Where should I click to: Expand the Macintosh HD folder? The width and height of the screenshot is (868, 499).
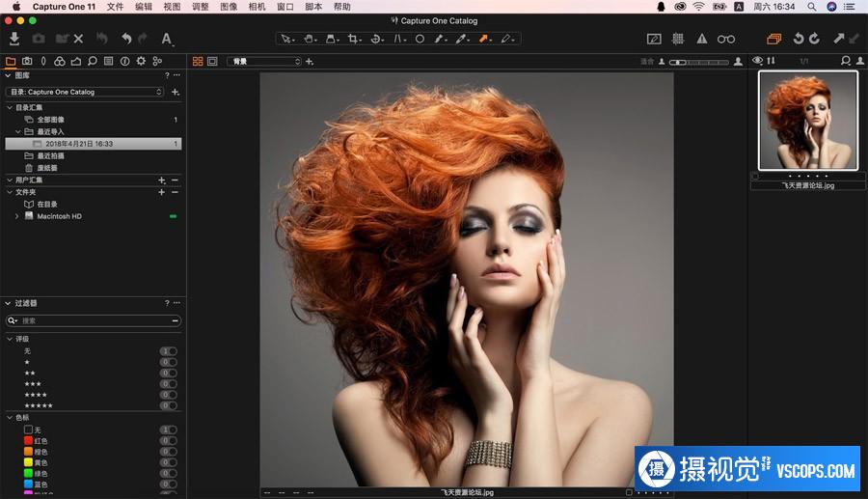pos(16,216)
